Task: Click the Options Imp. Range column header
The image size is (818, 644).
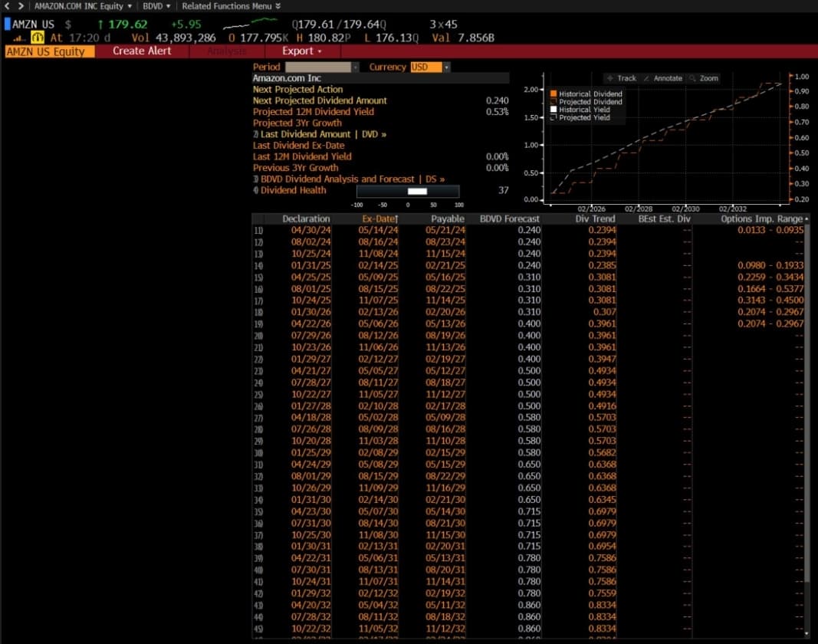Action: click(761, 219)
